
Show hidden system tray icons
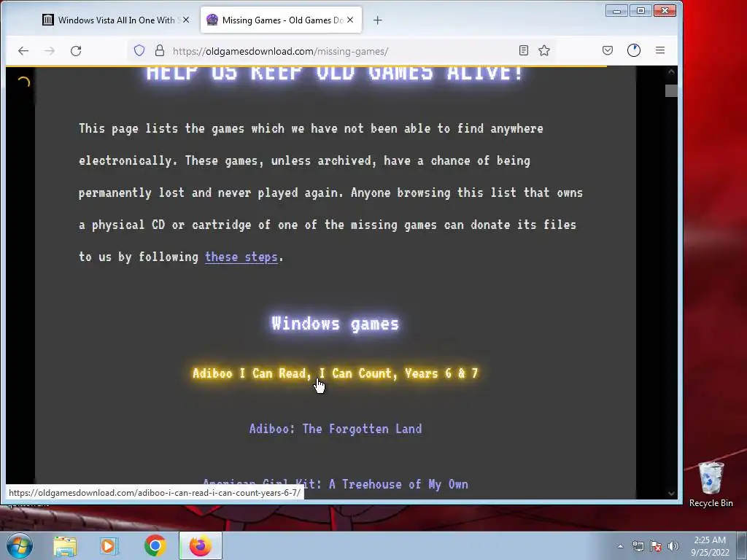pyautogui.click(x=620, y=546)
